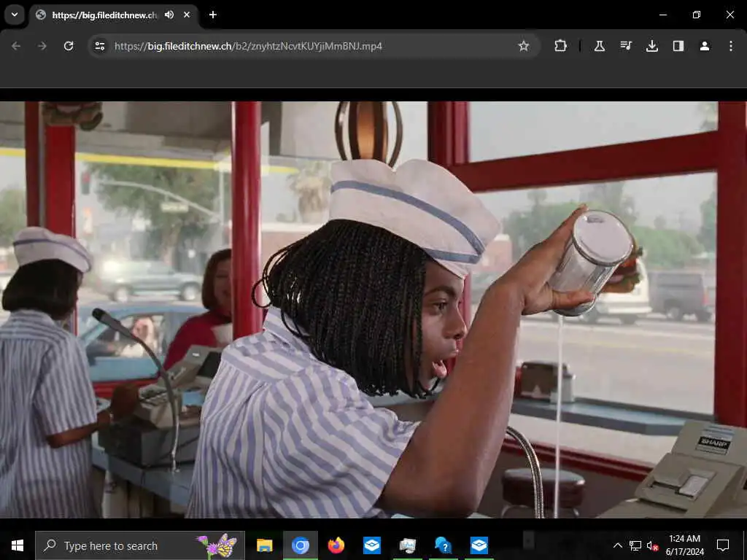Bookmark this page with the star
The image size is (747, 560).
[x=524, y=46]
